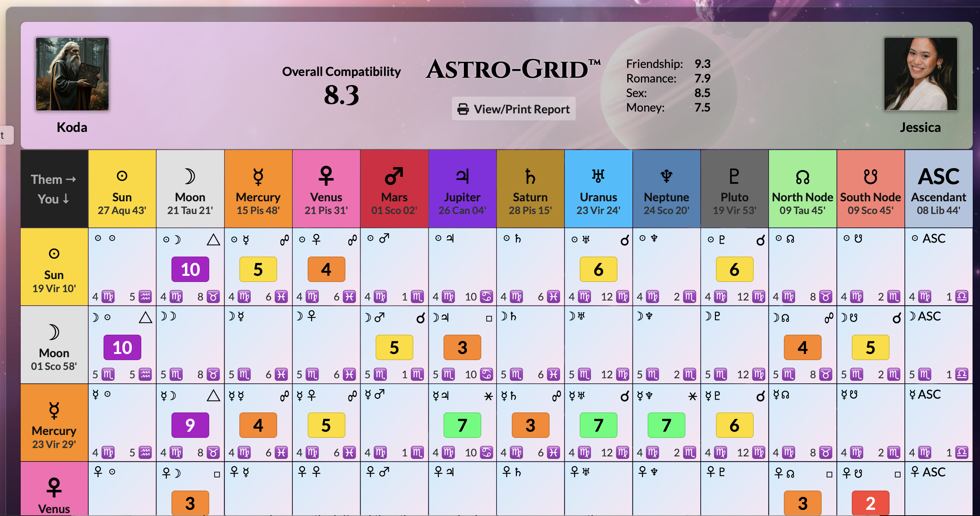Click Venus–South Node score 2 badge
980x516 pixels.
[870, 503]
